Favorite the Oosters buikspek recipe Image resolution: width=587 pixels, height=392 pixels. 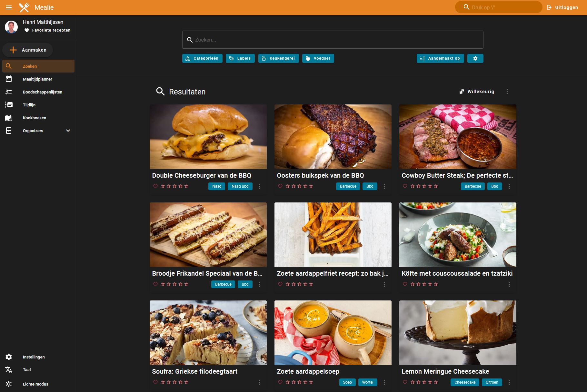click(x=280, y=186)
